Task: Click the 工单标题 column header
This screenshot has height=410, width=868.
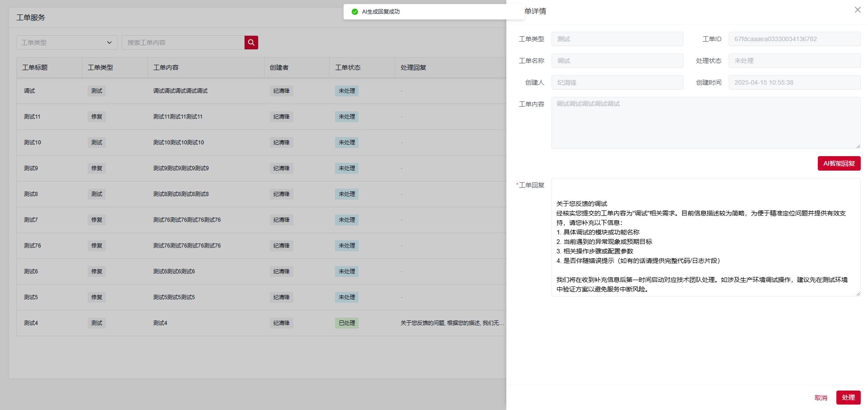Action: (35, 67)
